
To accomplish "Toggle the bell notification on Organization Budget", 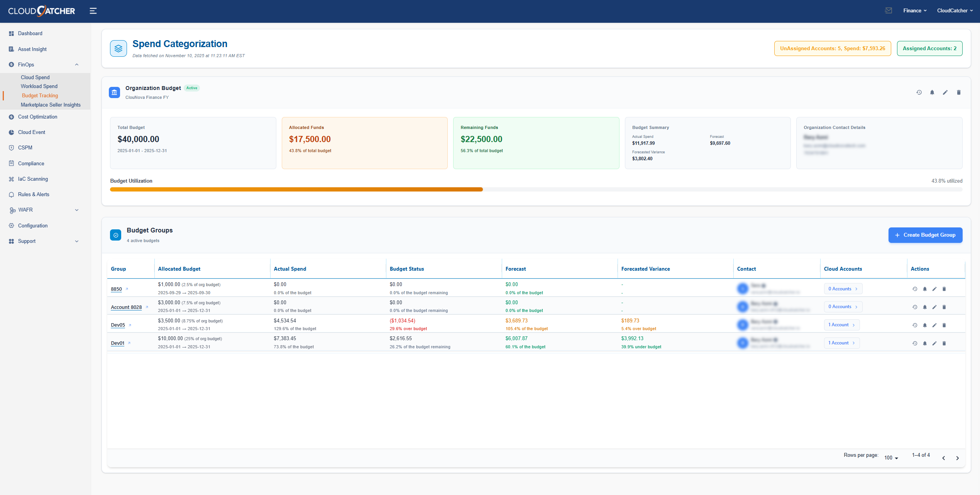I will [932, 92].
